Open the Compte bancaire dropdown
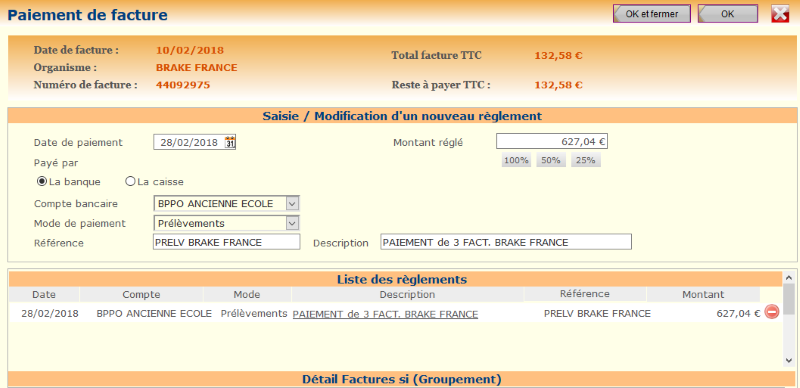 tap(292, 204)
